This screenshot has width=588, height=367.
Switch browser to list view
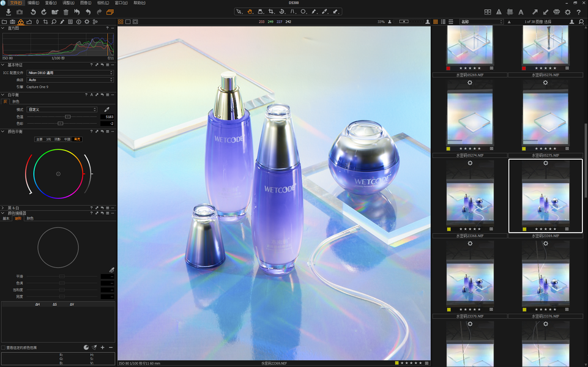(x=443, y=22)
